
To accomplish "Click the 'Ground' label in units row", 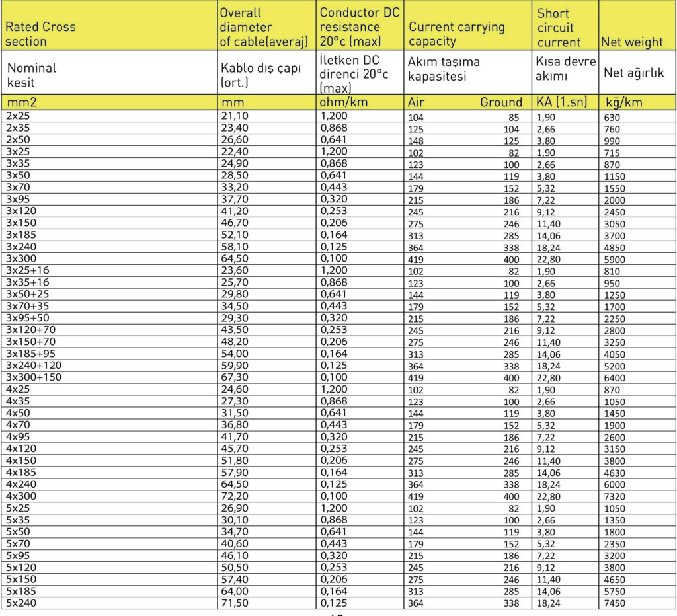I will coord(500,102).
